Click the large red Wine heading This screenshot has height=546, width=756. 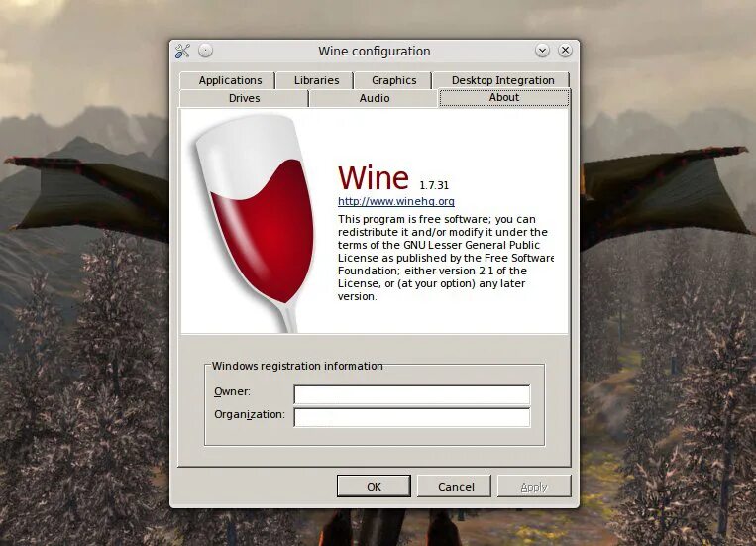(374, 177)
